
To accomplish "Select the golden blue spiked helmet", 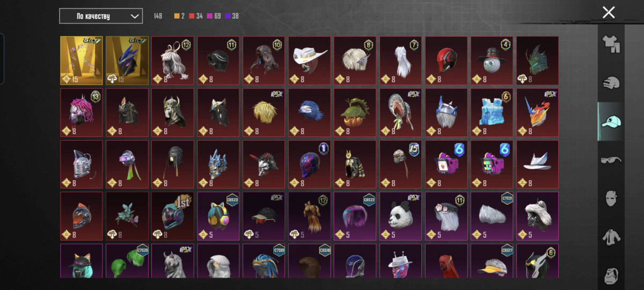I will [x=127, y=60].
